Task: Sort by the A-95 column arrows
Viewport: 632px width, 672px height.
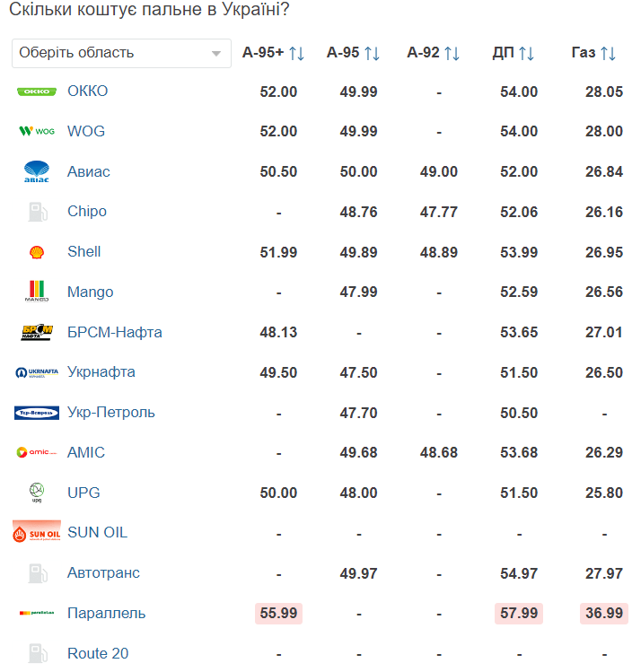Action: point(372,54)
